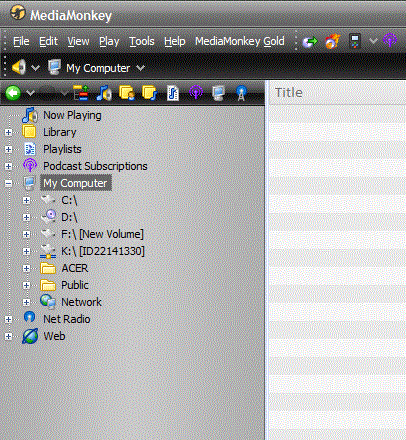Click the MediaMonkey logo in title bar
This screenshot has width=406, height=440.
(18, 13)
